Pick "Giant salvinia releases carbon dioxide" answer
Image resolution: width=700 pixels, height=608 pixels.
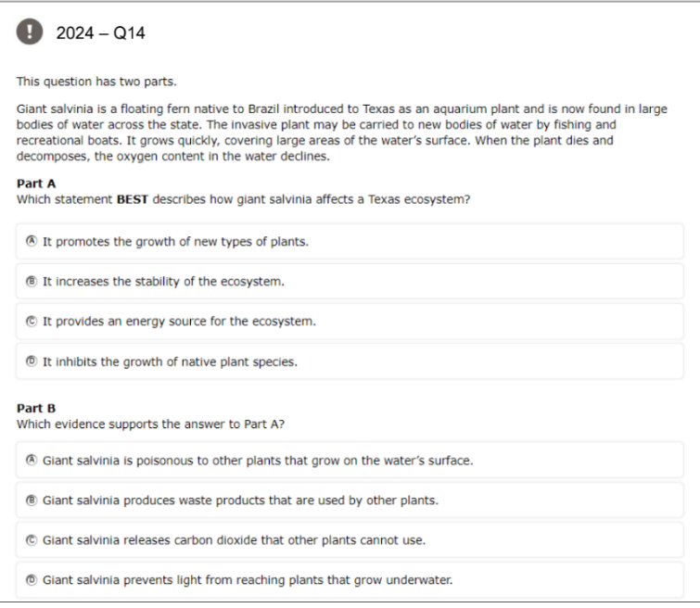350,540
